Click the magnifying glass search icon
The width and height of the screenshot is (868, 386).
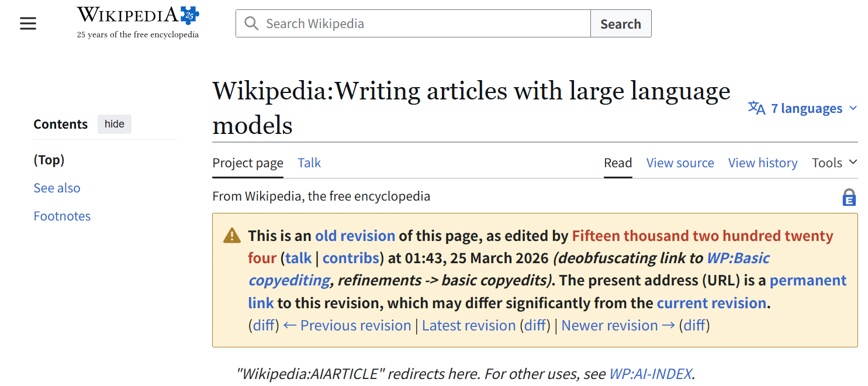point(251,23)
